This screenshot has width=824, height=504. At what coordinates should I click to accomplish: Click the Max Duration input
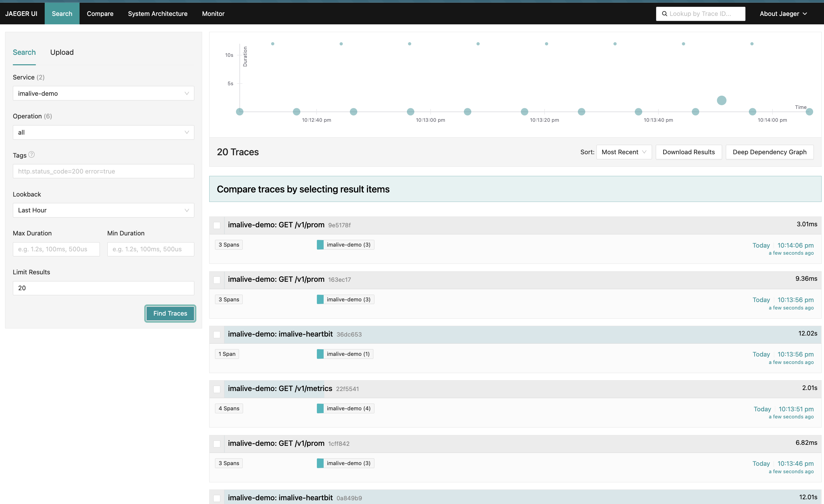coord(56,249)
